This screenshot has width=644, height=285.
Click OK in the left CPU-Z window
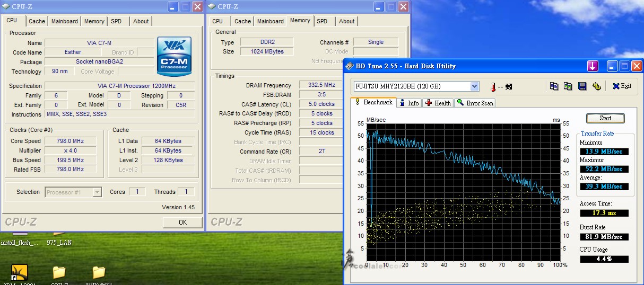182,222
